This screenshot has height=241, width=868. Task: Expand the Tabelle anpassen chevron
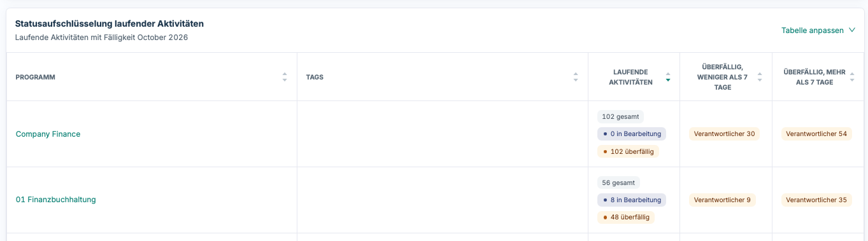click(852, 31)
